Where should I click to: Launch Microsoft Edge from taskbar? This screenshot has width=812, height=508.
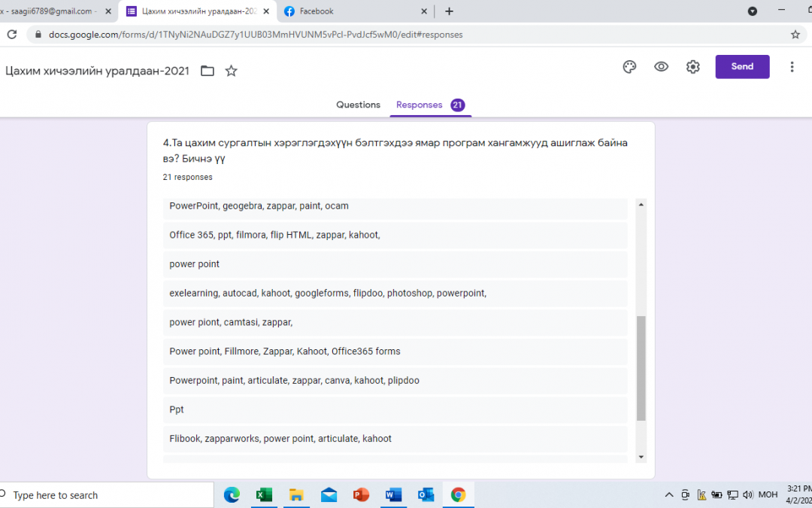(232, 495)
